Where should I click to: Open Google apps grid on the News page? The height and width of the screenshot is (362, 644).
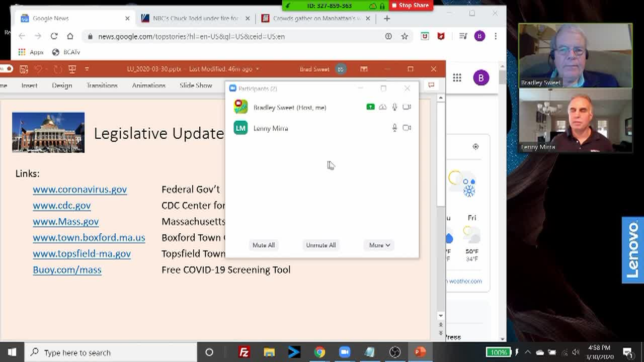(x=457, y=77)
